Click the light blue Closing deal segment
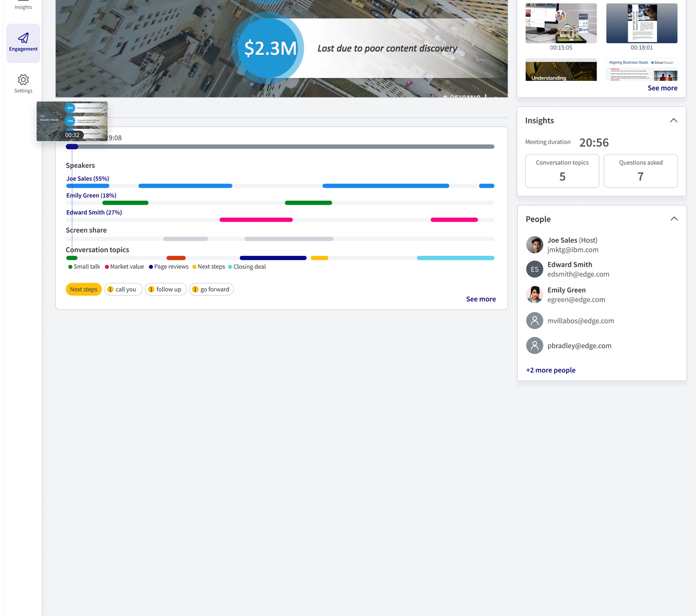Viewport: 696px width, 616px height. click(455, 258)
